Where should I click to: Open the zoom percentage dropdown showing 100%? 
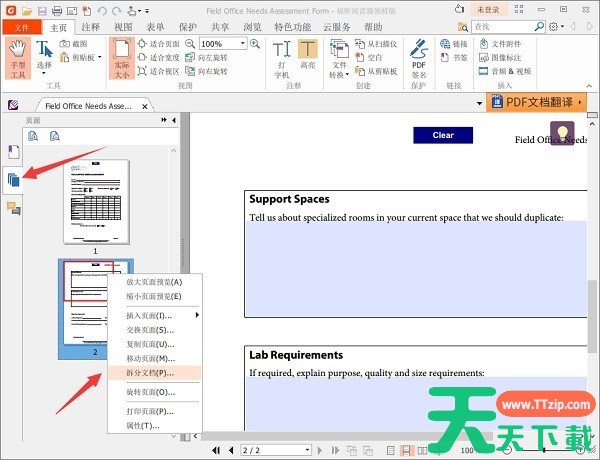click(242, 44)
